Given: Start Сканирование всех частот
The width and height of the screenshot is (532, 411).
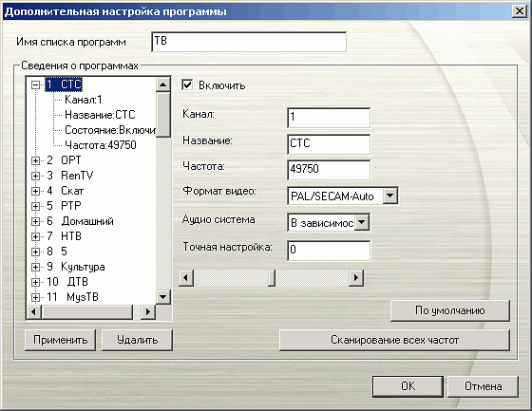Looking at the screenshot, I should tap(394, 340).
